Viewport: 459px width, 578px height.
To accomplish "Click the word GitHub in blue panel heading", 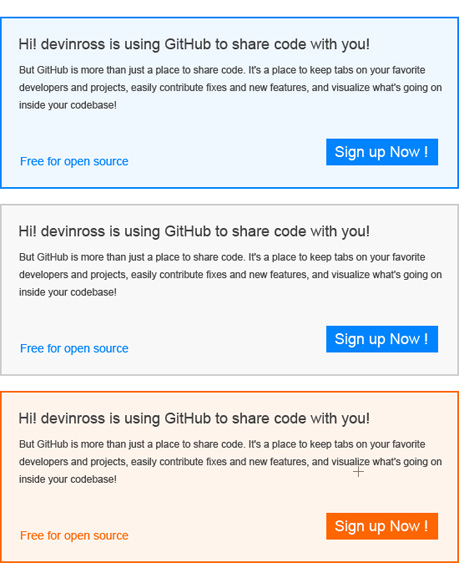I will 188,44.
